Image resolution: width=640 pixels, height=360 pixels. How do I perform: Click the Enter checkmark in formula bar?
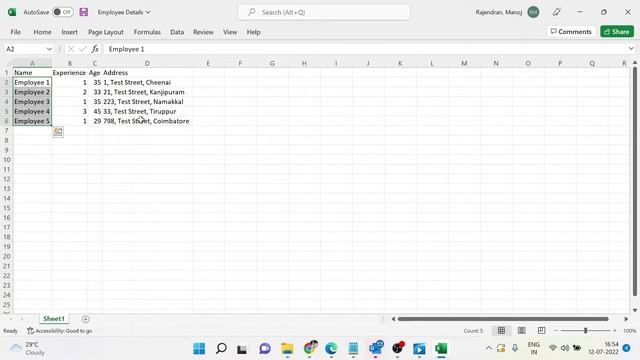(x=82, y=49)
